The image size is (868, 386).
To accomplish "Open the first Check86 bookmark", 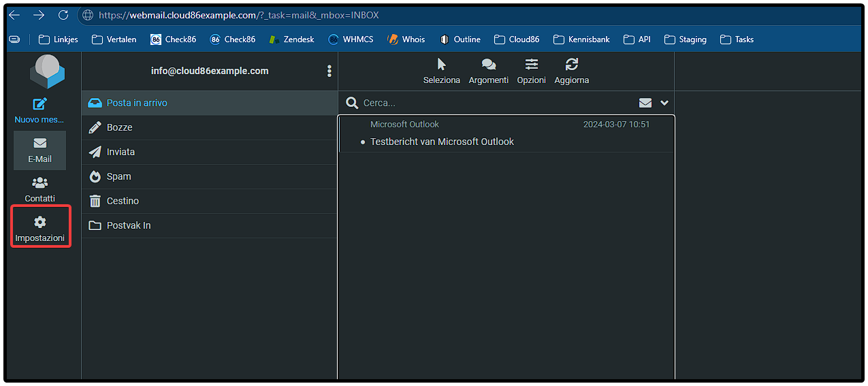I will (174, 39).
